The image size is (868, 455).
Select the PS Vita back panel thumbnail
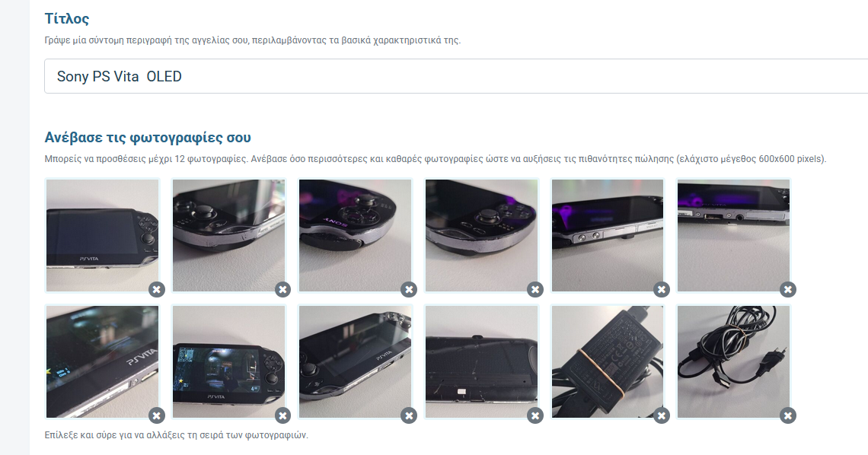pyautogui.click(x=481, y=362)
